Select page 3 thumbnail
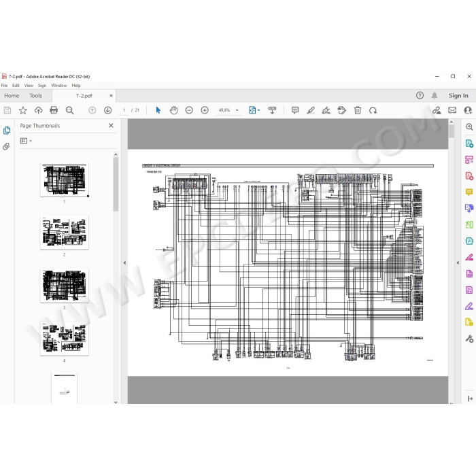The height and width of the screenshot is (476, 476). tap(64, 286)
